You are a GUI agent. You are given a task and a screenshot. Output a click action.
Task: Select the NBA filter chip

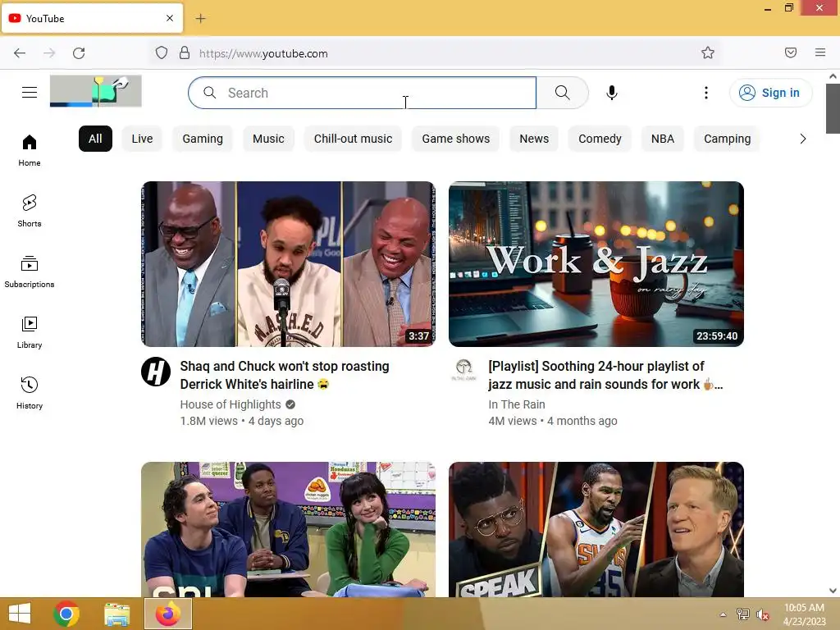[663, 139]
